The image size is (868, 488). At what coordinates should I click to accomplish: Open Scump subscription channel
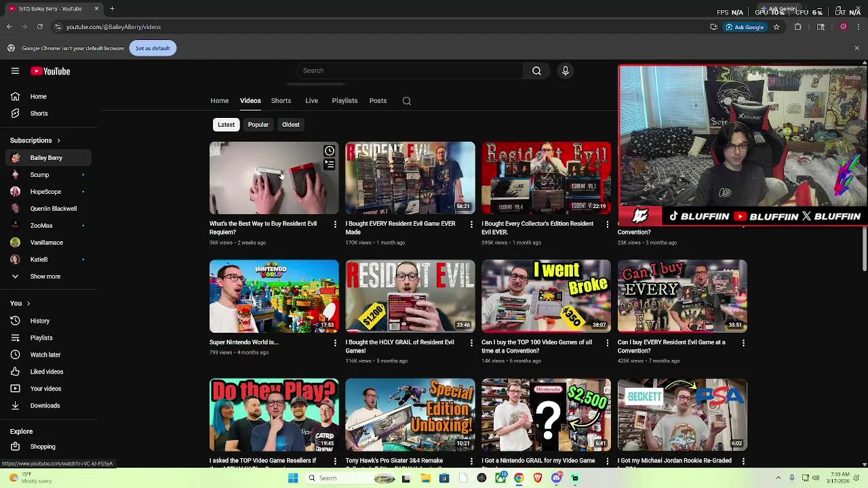47,175
